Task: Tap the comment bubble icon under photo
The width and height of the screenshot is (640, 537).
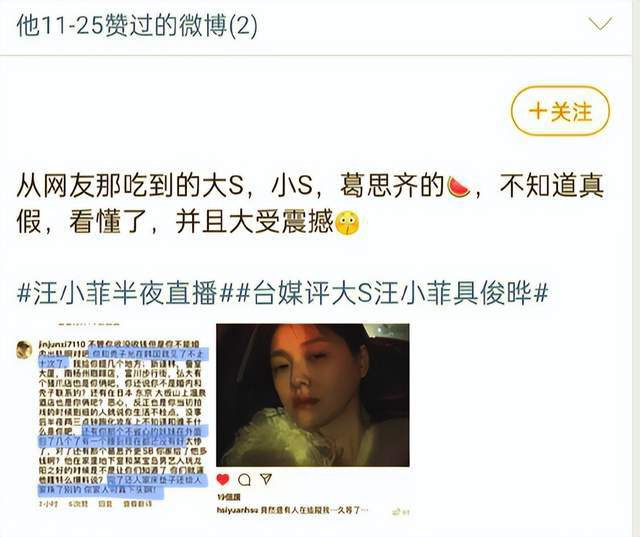Action: click(244, 480)
